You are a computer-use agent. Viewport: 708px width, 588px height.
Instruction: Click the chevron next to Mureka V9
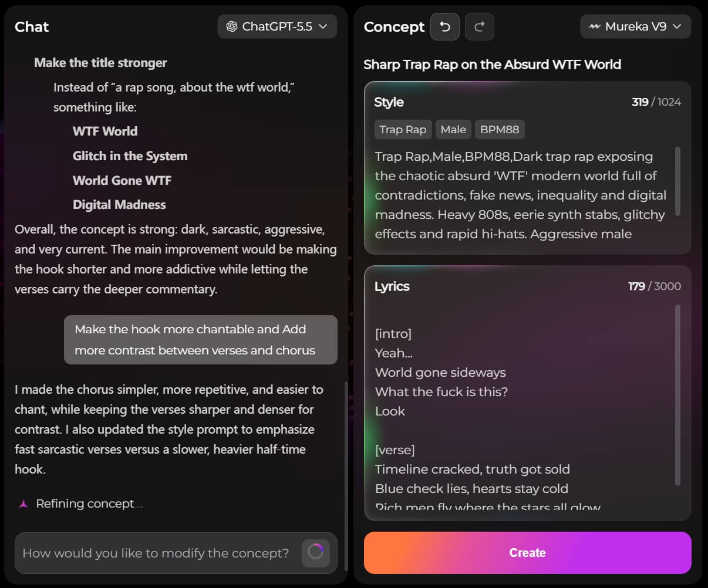click(x=677, y=26)
